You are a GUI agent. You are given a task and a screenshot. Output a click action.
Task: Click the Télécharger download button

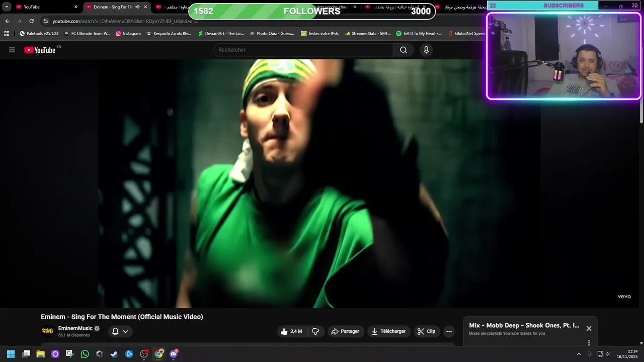click(388, 331)
